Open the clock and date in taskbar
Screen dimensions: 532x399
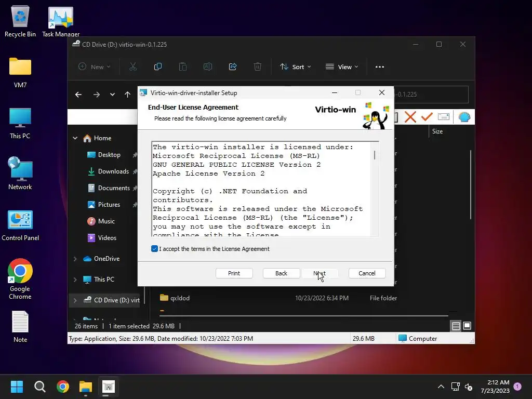(x=495, y=387)
